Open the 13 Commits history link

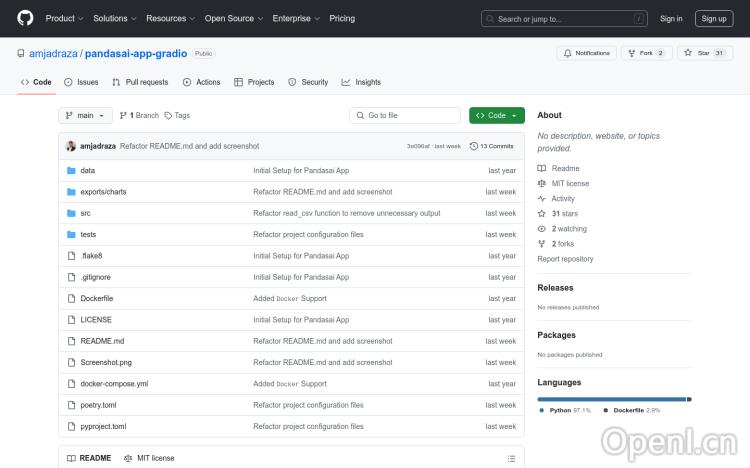(492, 146)
